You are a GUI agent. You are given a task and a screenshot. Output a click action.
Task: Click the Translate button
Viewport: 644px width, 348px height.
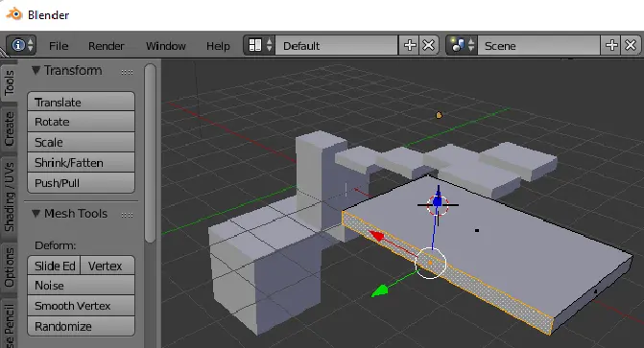[x=81, y=102]
